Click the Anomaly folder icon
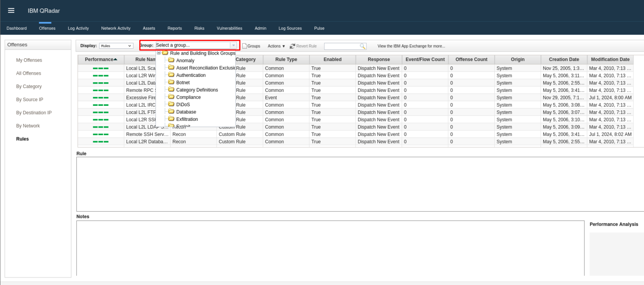The height and width of the screenshot is (285, 644). (171, 60)
